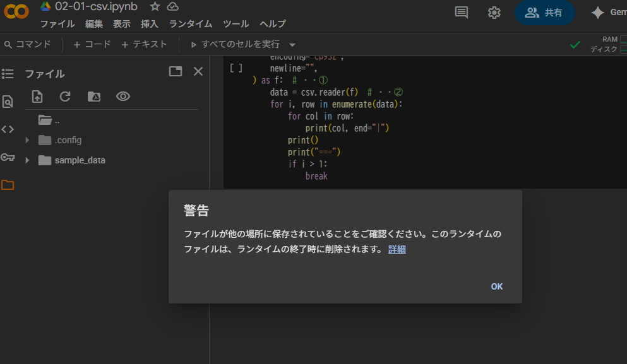This screenshot has width=627, height=364.
Task: Follow the 詳細 link in the warning
Action: (397, 249)
